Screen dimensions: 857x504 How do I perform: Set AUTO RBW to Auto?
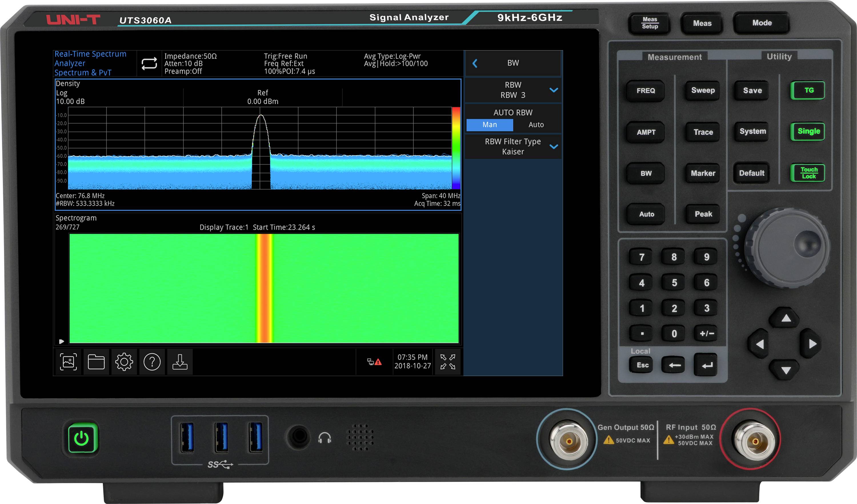tap(536, 125)
